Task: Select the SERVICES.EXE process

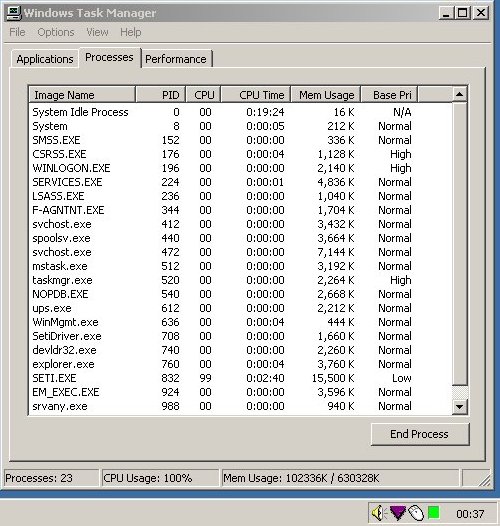Action: pyautogui.click(x=240, y=182)
